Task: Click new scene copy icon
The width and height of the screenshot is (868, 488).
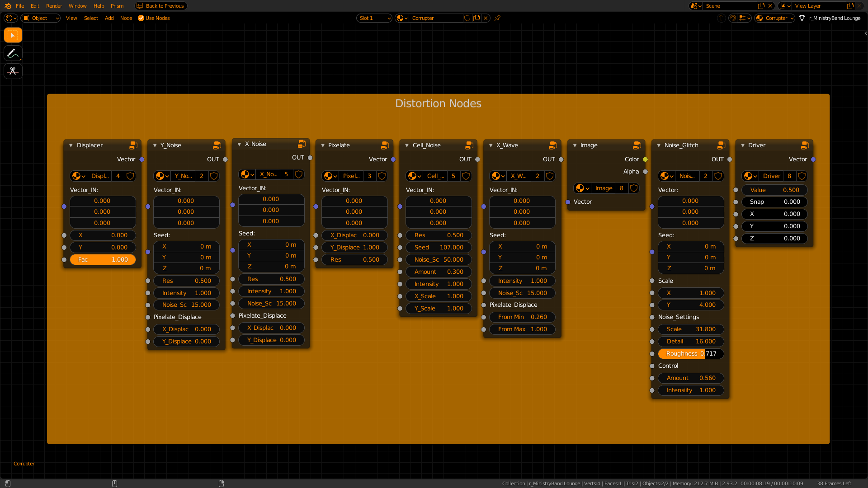Action: (762, 6)
